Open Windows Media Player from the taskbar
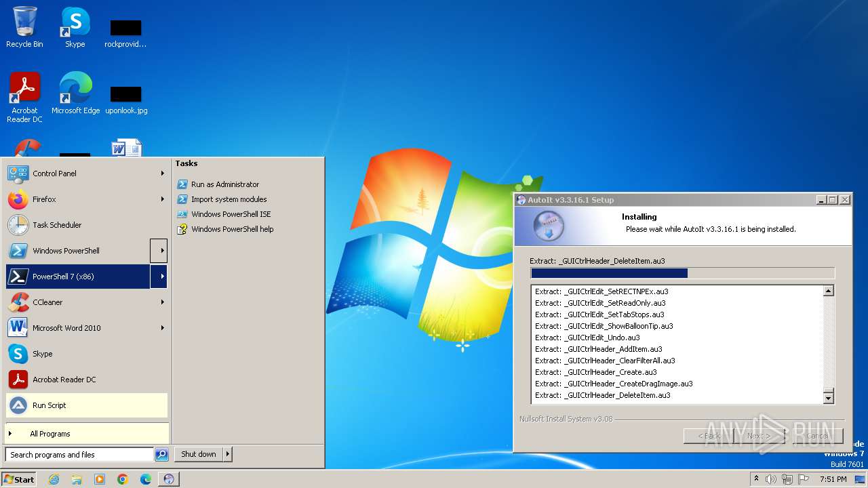The image size is (868, 488). (100, 479)
